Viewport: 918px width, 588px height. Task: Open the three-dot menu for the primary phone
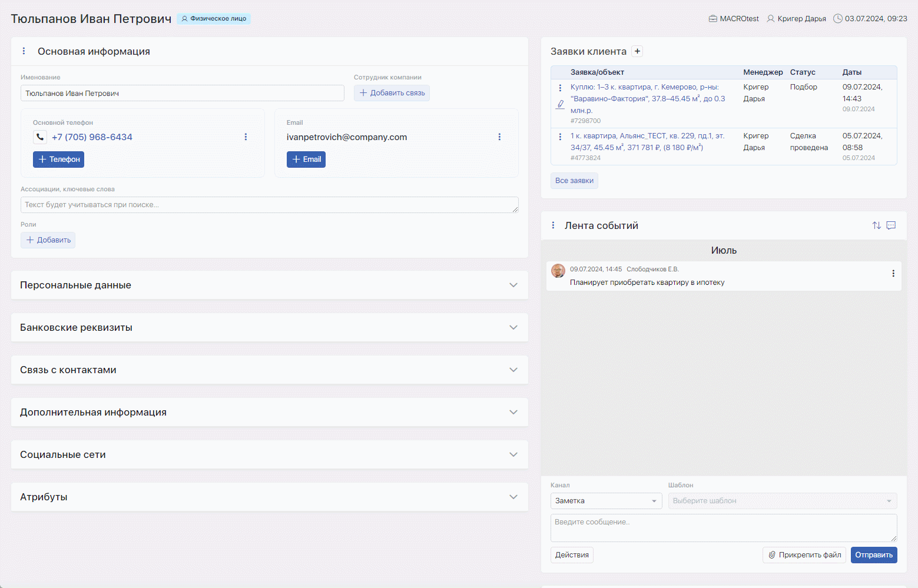click(246, 137)
